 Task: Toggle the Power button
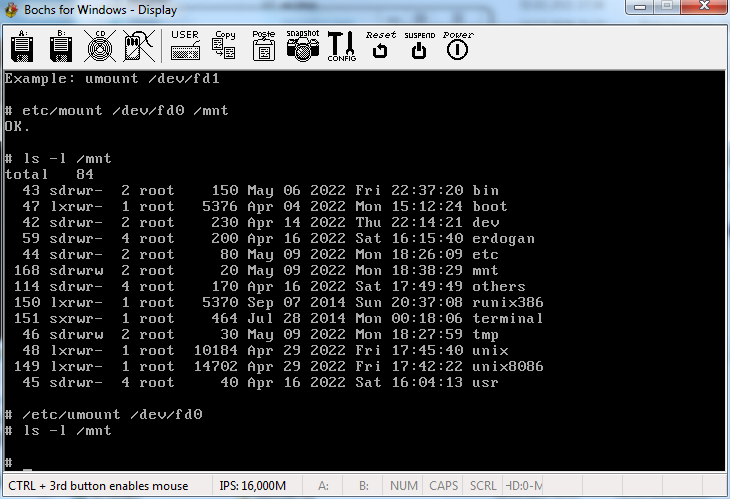point(458,46)
